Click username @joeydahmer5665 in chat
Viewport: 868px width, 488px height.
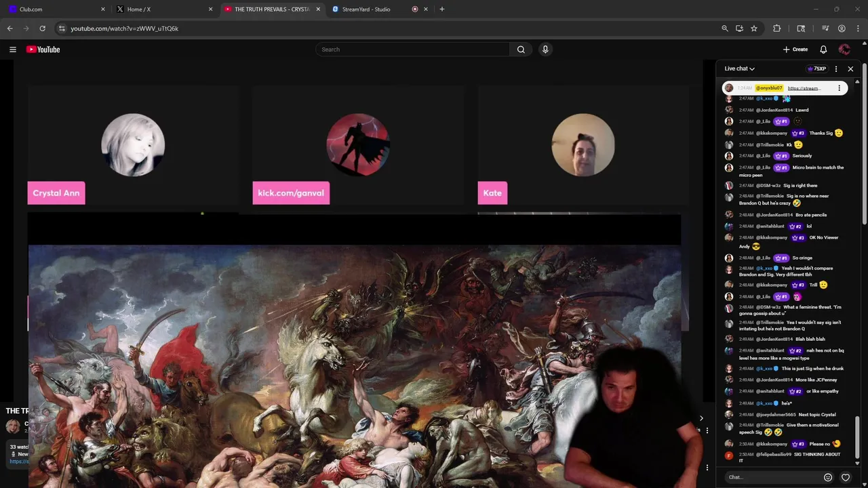pos(776,415)
